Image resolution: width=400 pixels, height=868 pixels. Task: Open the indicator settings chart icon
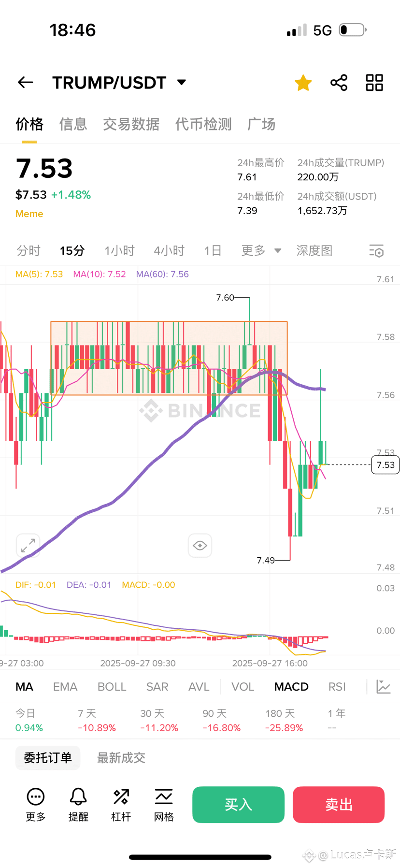click(x=384, y=687)
